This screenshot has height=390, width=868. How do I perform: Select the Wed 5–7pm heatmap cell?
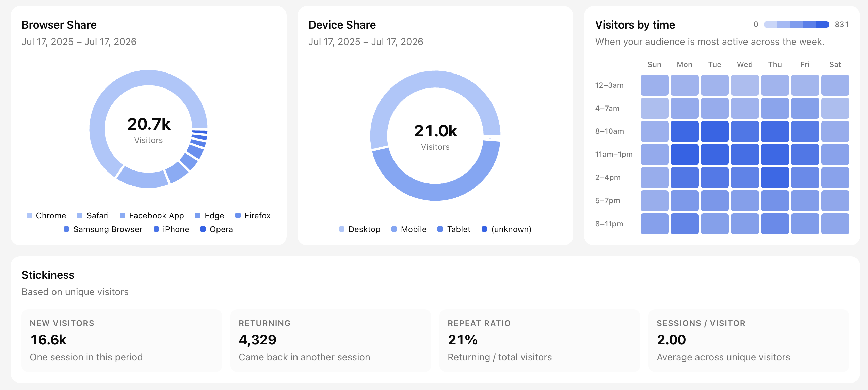[x=745, y=201]
